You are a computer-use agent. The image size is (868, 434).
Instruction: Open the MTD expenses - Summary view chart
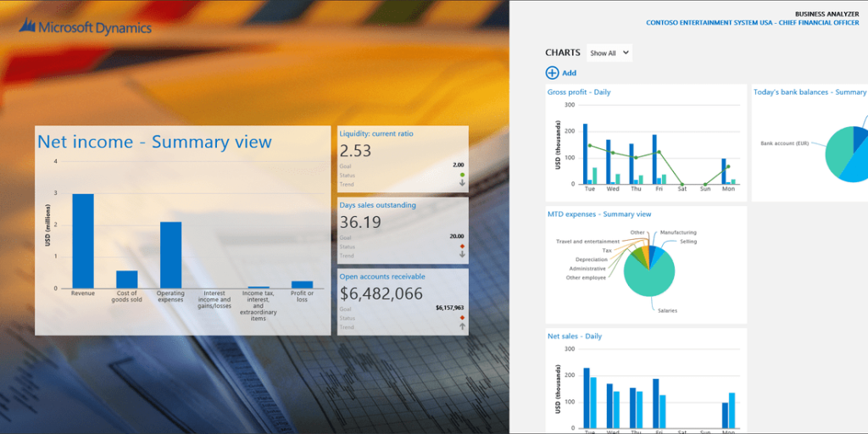pyautogui.click(x=599, y=214)
